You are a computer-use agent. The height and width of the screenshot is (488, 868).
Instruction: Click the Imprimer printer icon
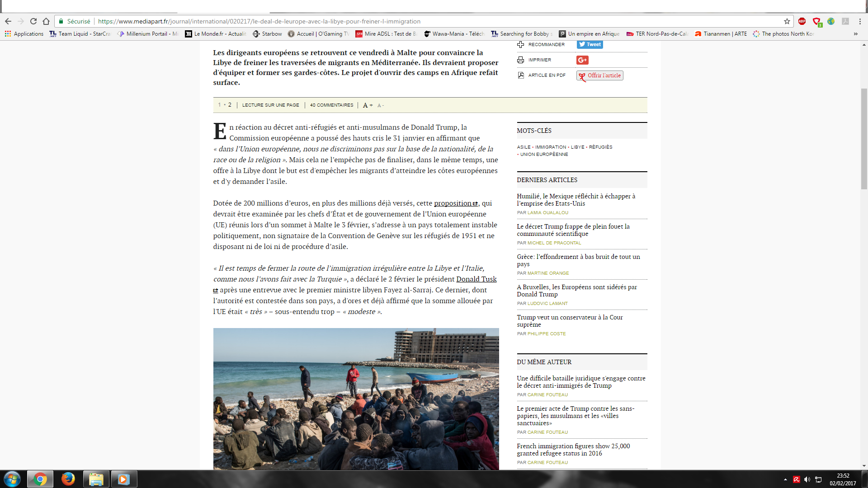click(x=521, y=60)
